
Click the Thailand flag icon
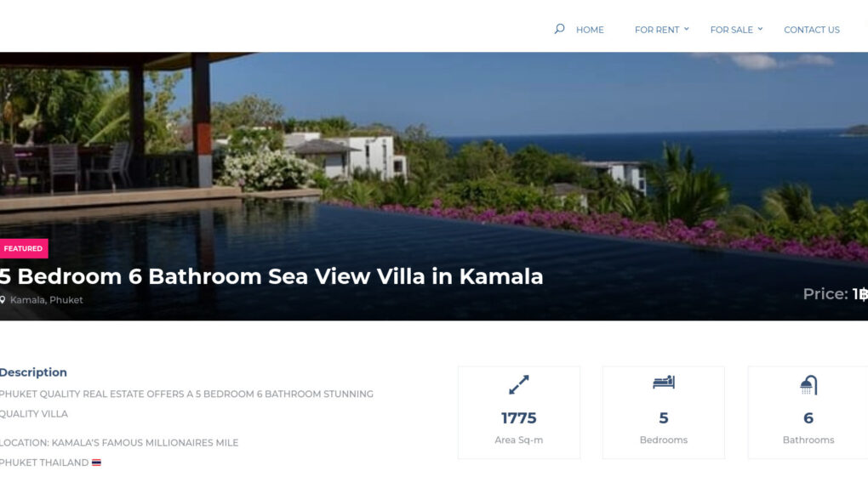[x=96, y=462]
